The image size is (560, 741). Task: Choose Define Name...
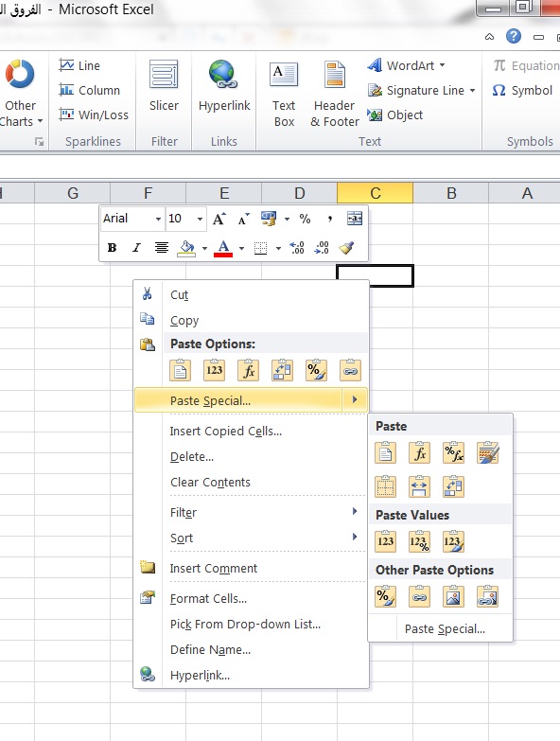tap(252, 649)
